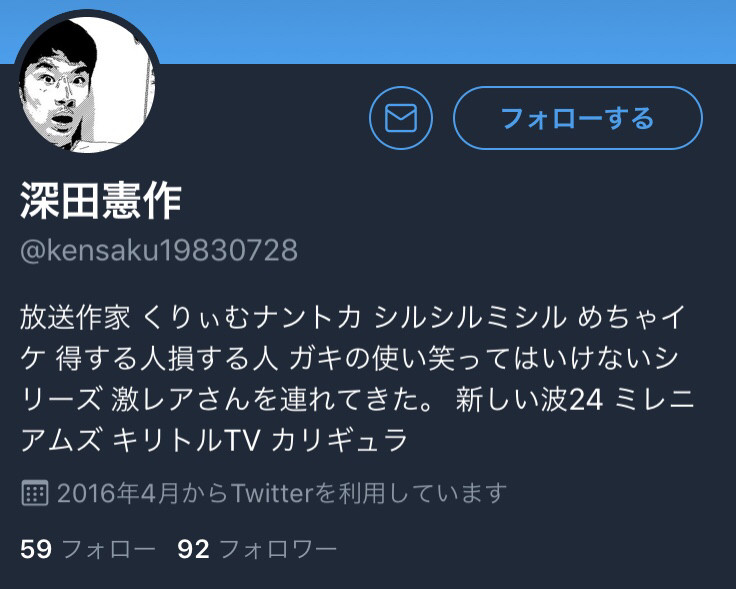The width and height of the screenshot is (736, 589).
Task: Click the フォローする follow button
Action: point(578,118)
